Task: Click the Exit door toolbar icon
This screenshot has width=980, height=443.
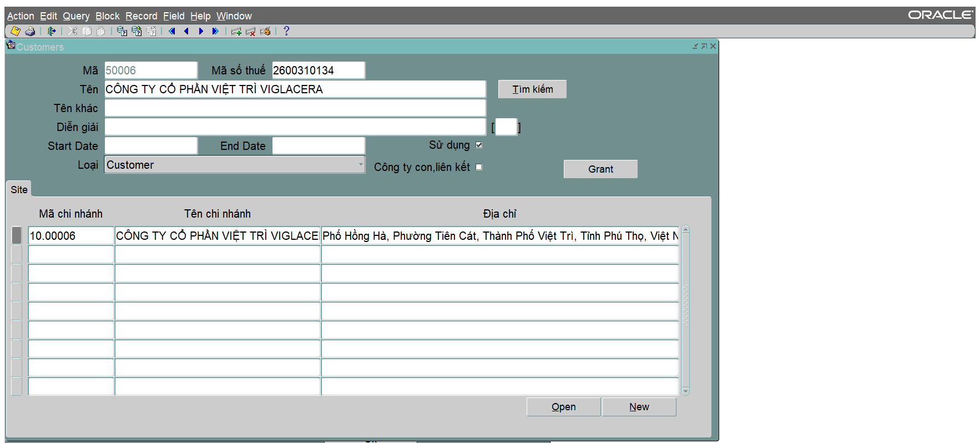Action: (52, 31)
